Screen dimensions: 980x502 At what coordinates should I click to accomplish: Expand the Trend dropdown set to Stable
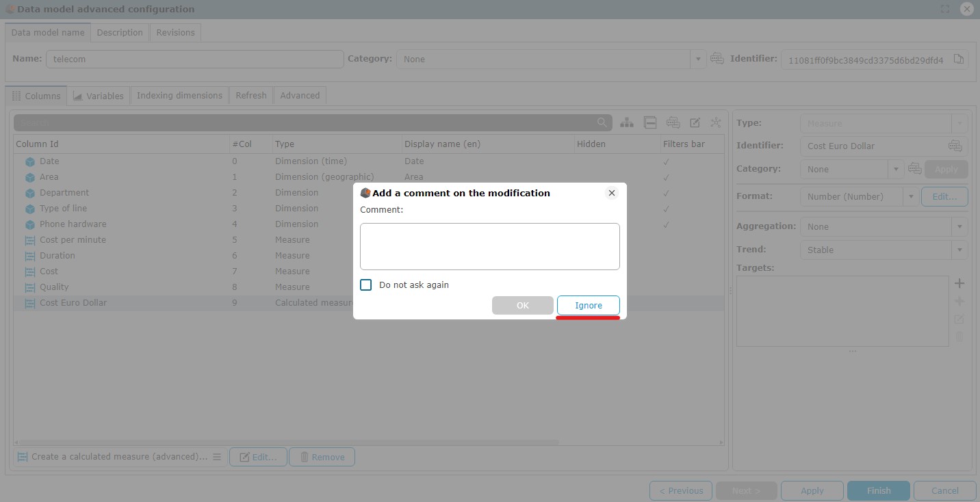(x=884, y=250)
